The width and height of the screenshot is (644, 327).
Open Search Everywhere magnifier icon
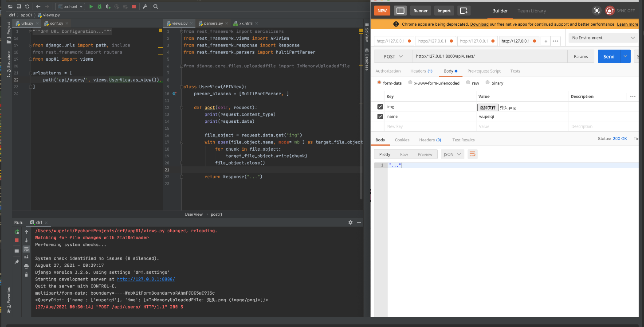coord(156,7)
